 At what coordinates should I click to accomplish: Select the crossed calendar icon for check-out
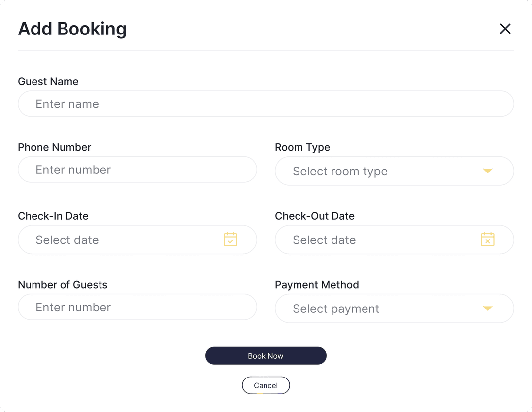click(x=487, y=240)
